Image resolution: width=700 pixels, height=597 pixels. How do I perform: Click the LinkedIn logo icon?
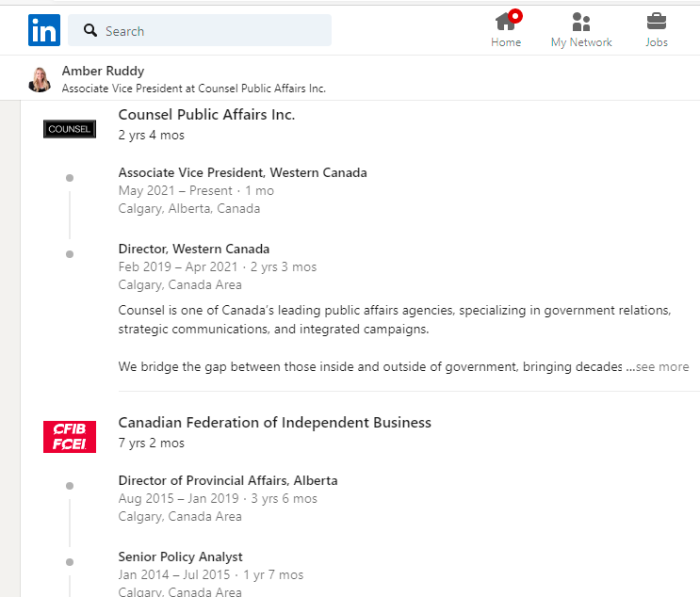(44, 30)
